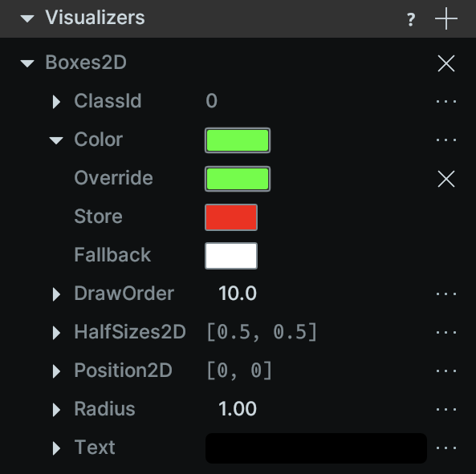Click the Text value input field

tap(316, 448)
